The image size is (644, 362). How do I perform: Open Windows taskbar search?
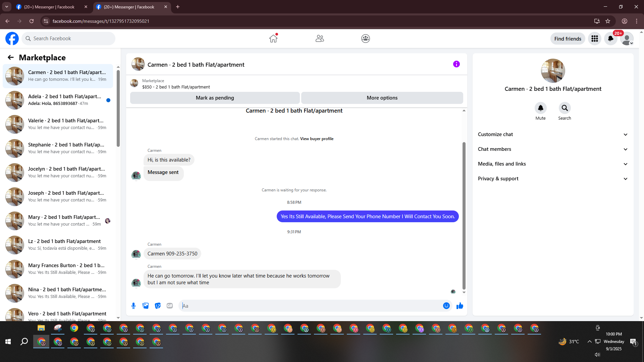[x=24, y=342]
